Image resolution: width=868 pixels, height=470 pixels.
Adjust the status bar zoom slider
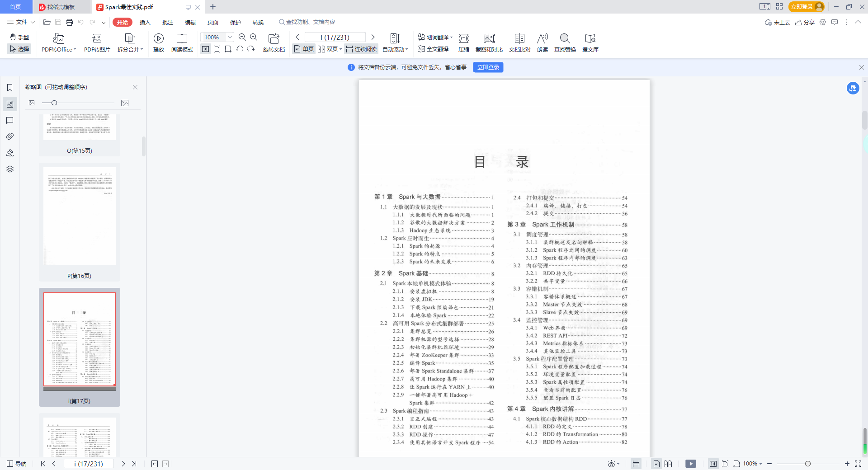click(x=808, y=464)
